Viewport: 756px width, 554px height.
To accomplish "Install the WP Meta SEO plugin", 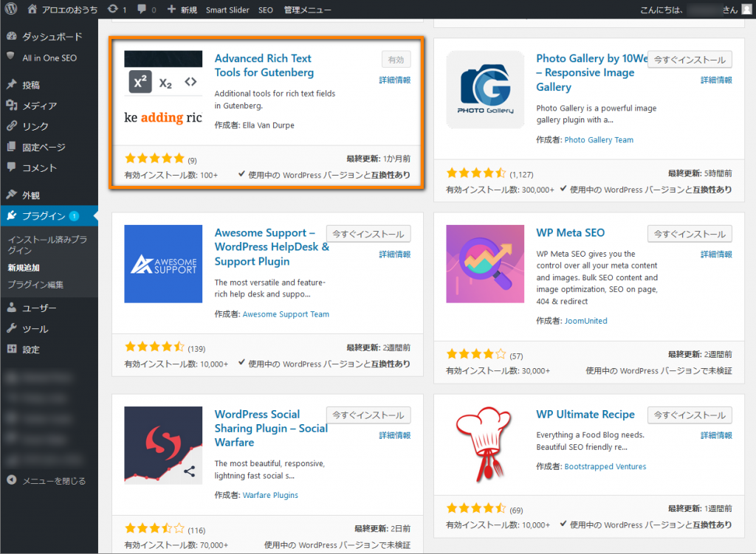I will tap(690, 234).
